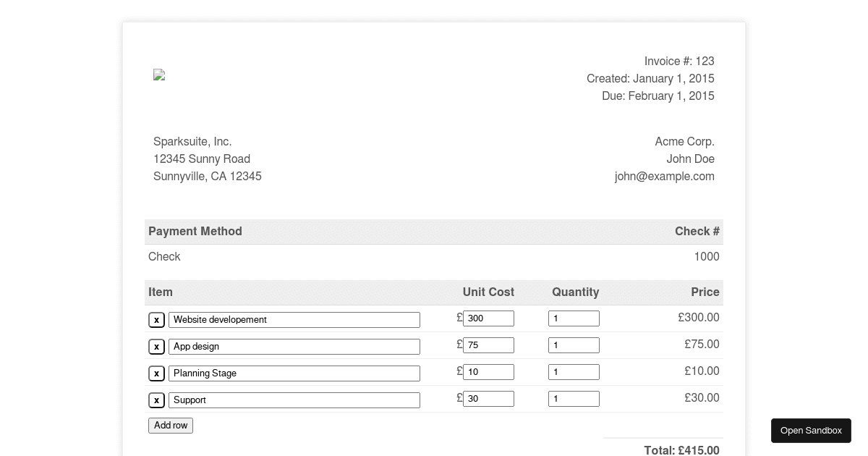Delete the Support row
Image resolution: width=868 pixels, height=456 pixels.
(x=156, y=400)
